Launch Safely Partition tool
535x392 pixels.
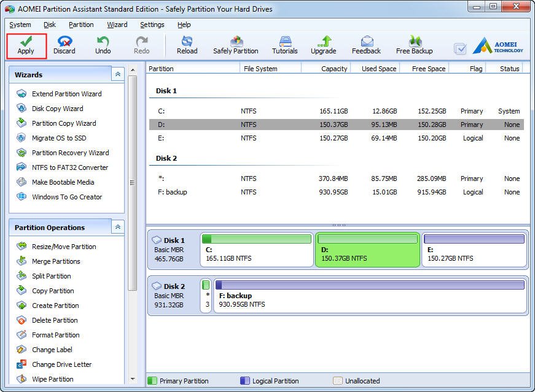pyautogui.click(x=236, y=41)
